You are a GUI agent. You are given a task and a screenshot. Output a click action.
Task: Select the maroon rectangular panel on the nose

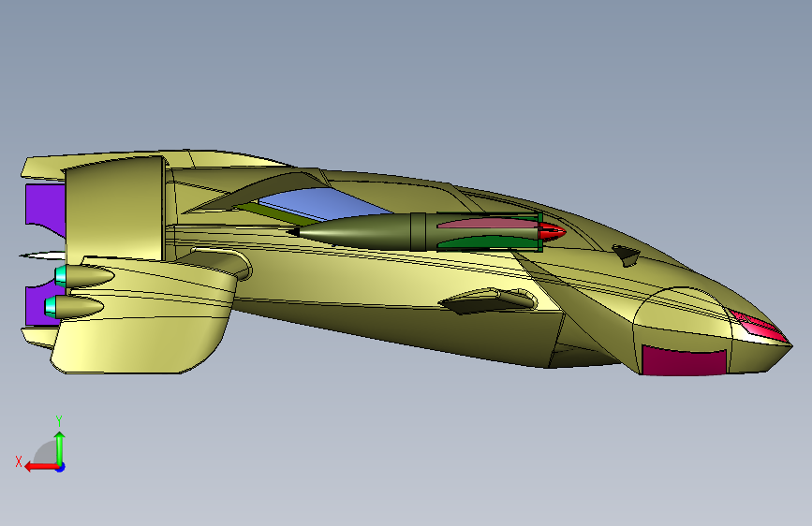684,361
